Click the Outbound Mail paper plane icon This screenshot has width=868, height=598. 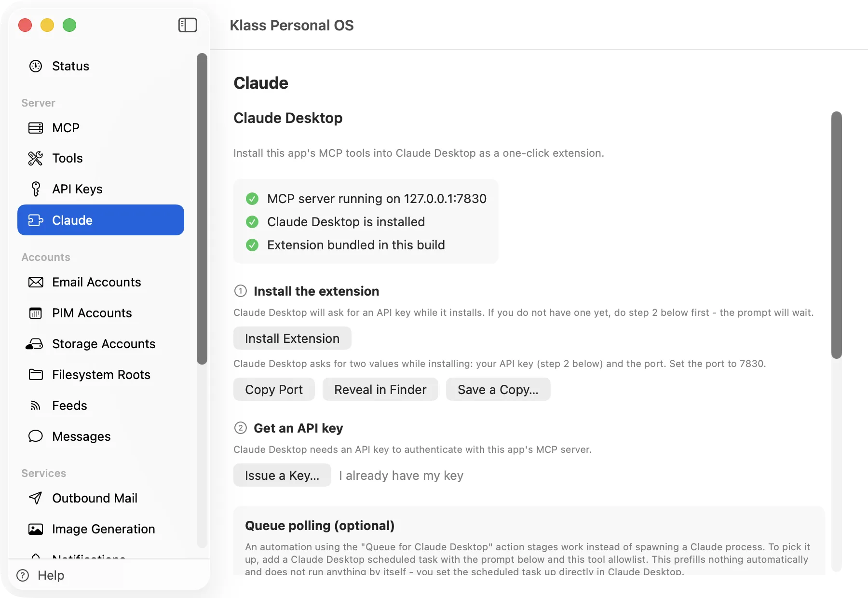click(35, 498)
